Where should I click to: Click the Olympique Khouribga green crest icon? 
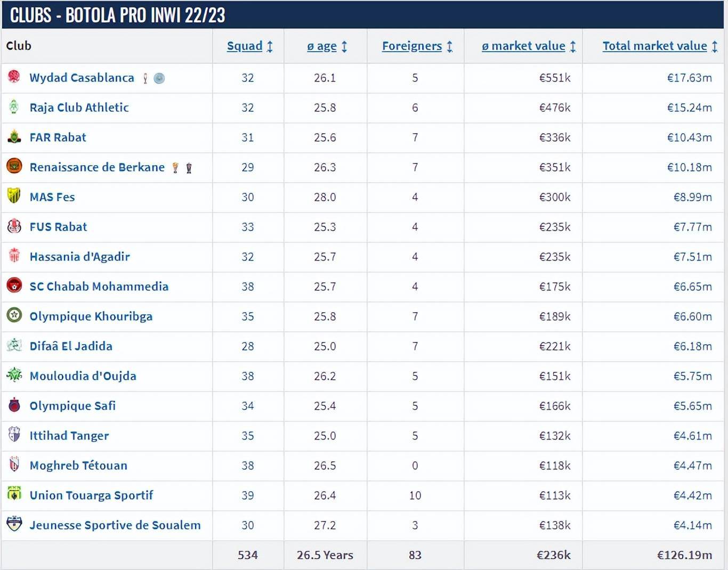coord(14,315)
